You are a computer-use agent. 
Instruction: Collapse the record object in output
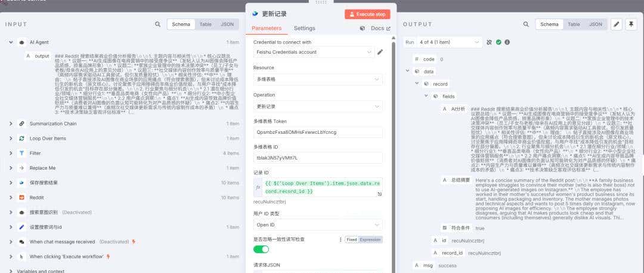click(417, 84)
